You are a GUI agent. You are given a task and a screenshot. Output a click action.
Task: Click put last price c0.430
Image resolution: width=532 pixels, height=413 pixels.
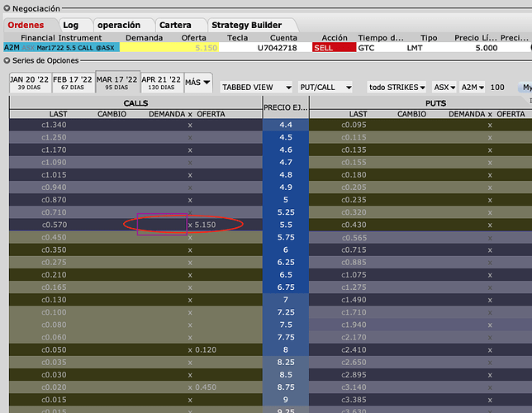click(x=354, y=225)
